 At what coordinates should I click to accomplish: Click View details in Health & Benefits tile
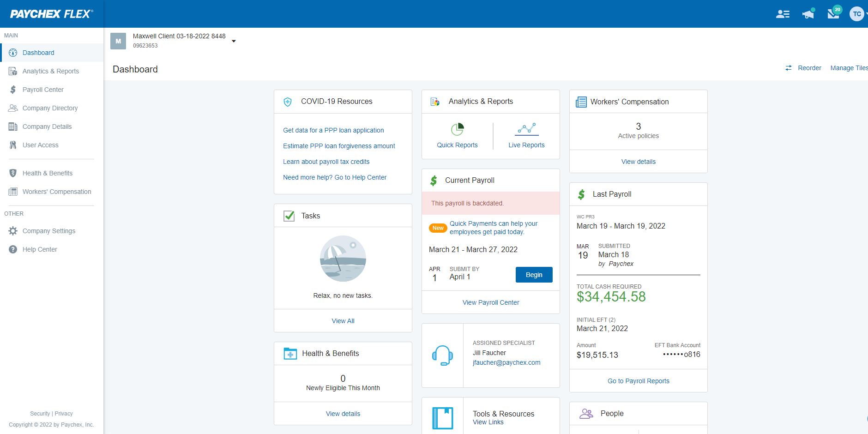coord(343,414)
